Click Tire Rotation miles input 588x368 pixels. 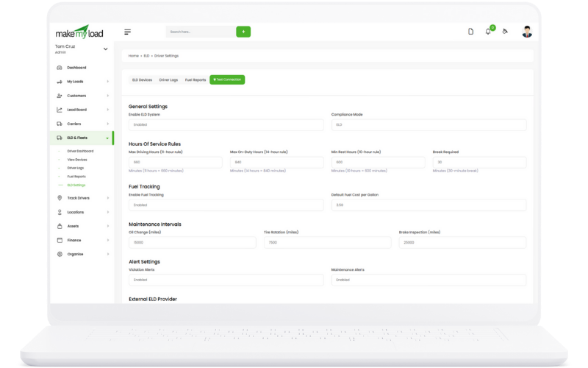coord(327,243)
